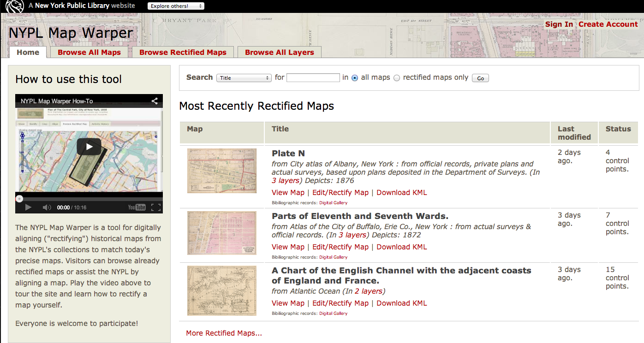Viewport: 644px width, 343px height.
Task: Click the share icon on the video
Action: pos(155,101)
